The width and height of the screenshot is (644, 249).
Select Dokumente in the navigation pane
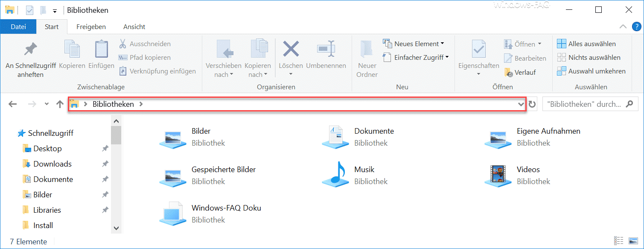(x=47, y=179)
